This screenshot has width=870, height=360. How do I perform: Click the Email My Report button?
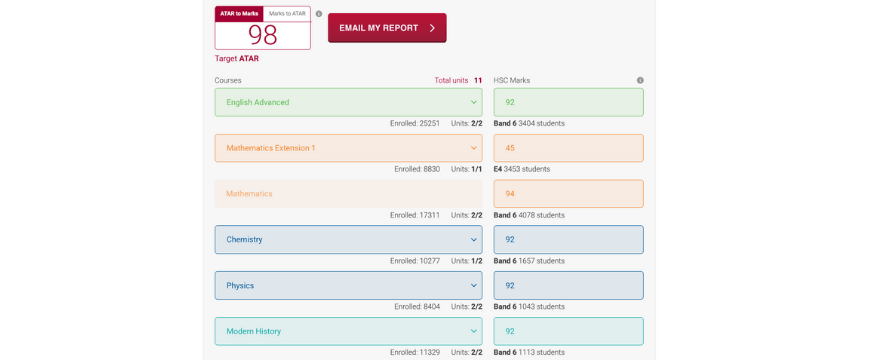(x=387, y=28)
